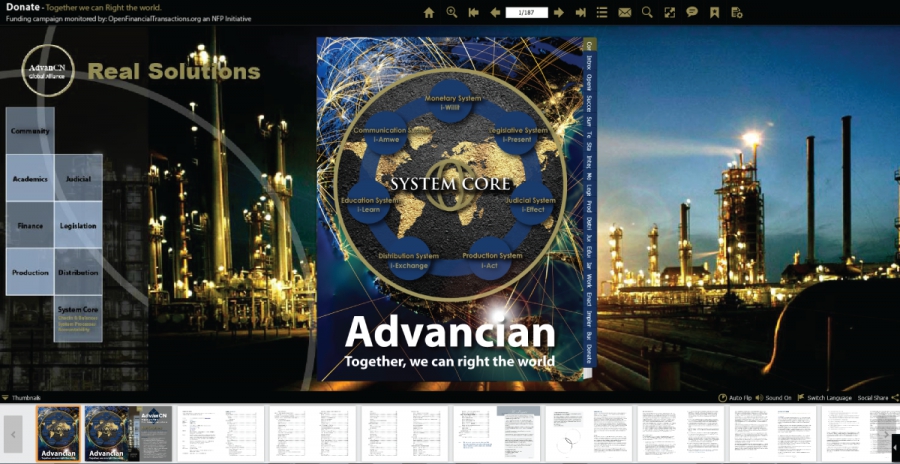The width and height of the screenshot is (900, 464).
Task: Collapse the Thumbnails panel
Action: 6,398
